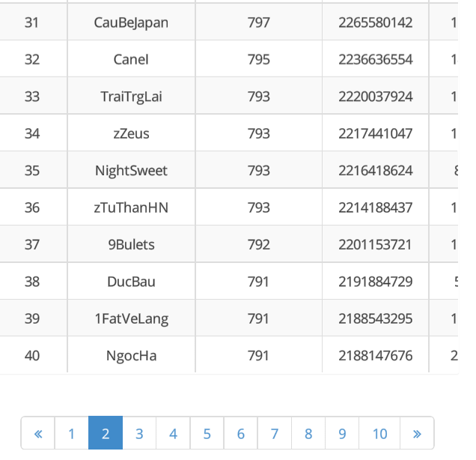This screenshot has height=460, width=476.
Task: Select player name CauBeJapan
Action: [131, 22]
